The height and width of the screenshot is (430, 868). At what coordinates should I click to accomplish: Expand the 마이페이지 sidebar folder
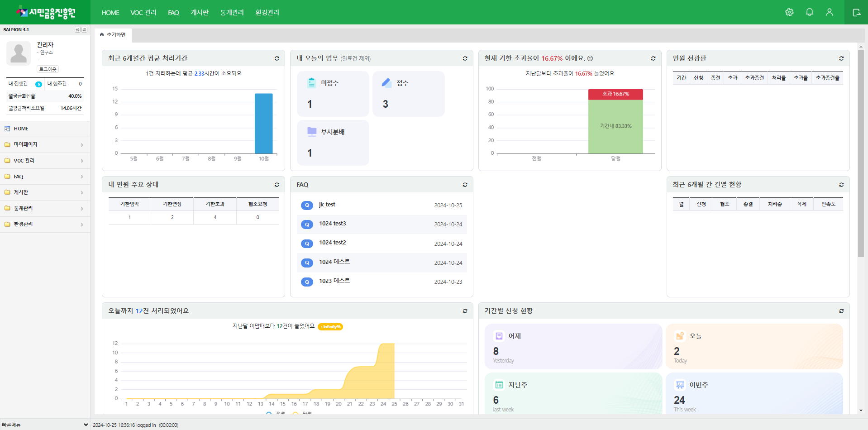(x=45, y=145)
